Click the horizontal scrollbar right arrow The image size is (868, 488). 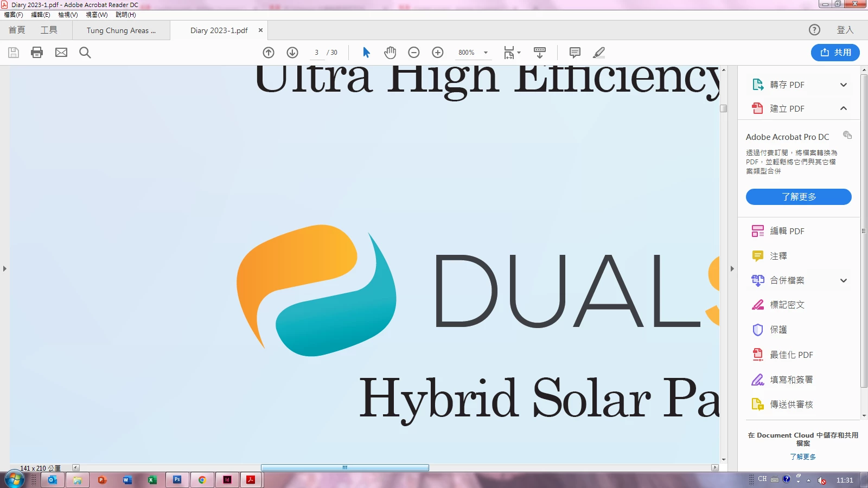[x=715, y=467]
